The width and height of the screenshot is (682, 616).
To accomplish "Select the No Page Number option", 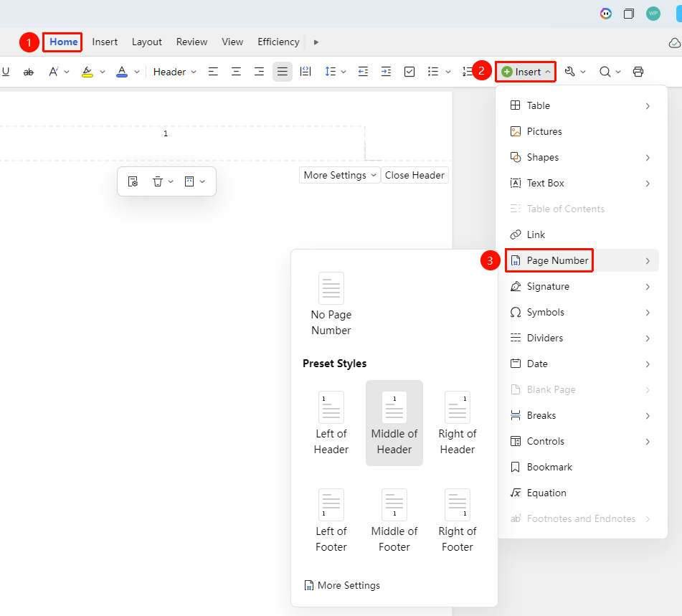I will [x=331, y=304].
